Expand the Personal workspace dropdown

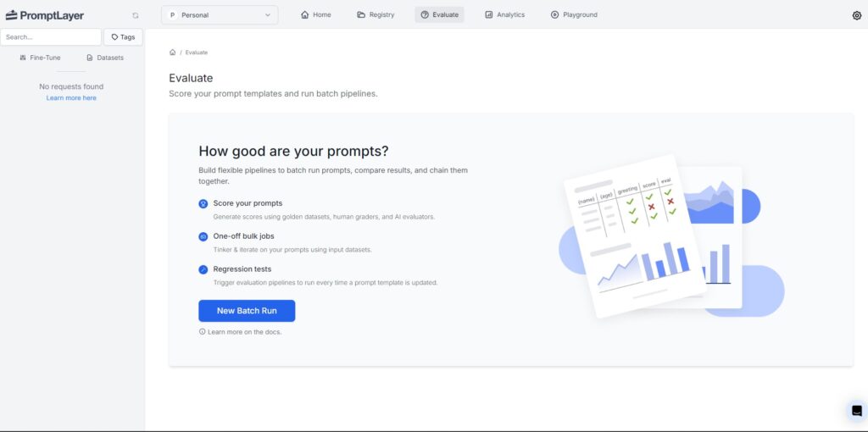[220, 15]
